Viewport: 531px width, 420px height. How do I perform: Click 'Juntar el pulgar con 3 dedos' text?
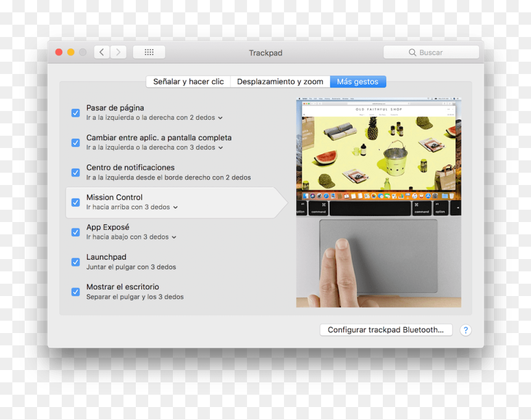pyautogui.click(x=131, y=267)
